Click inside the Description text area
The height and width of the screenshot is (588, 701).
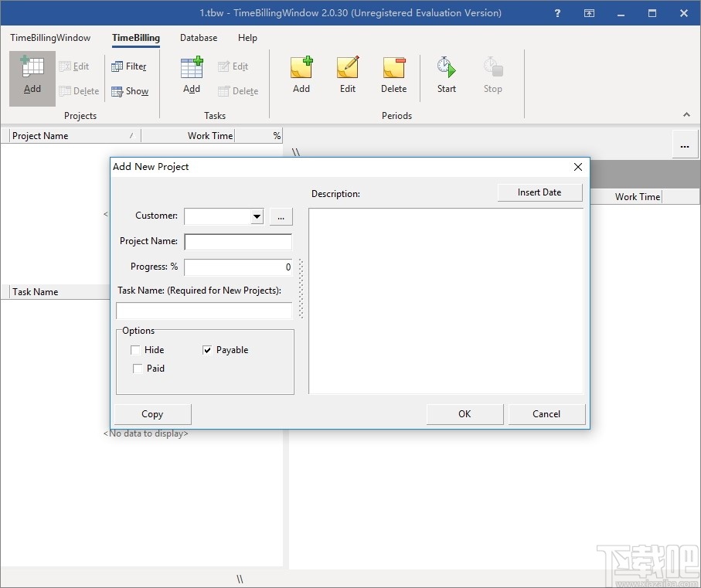click(x=446, y=301)
